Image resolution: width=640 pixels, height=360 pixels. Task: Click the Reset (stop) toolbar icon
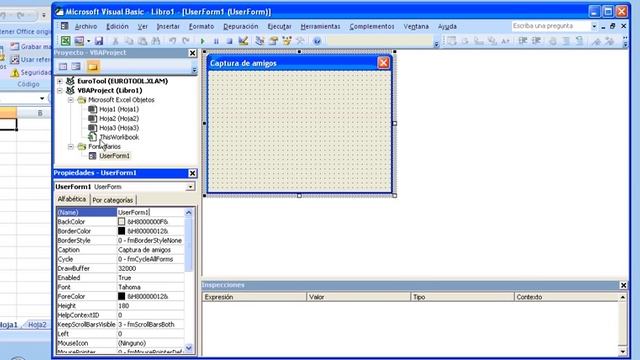(229, 41)
